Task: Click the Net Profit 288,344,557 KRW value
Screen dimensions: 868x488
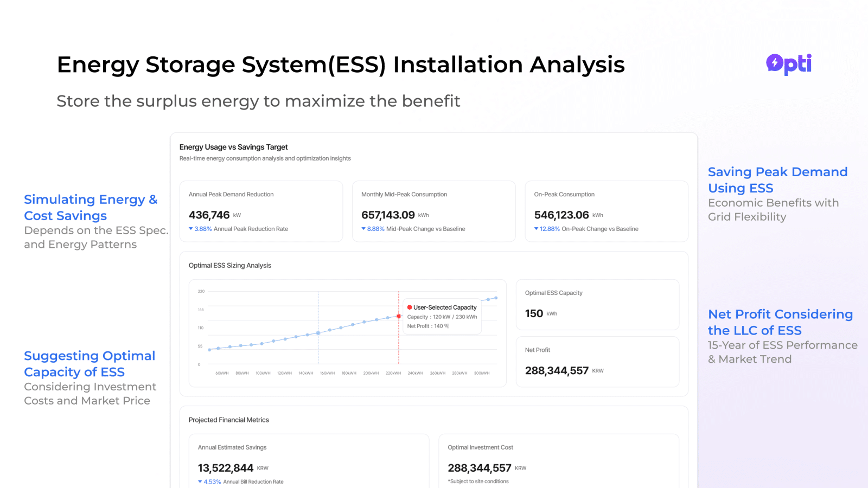Action: [x=564, y=370]
